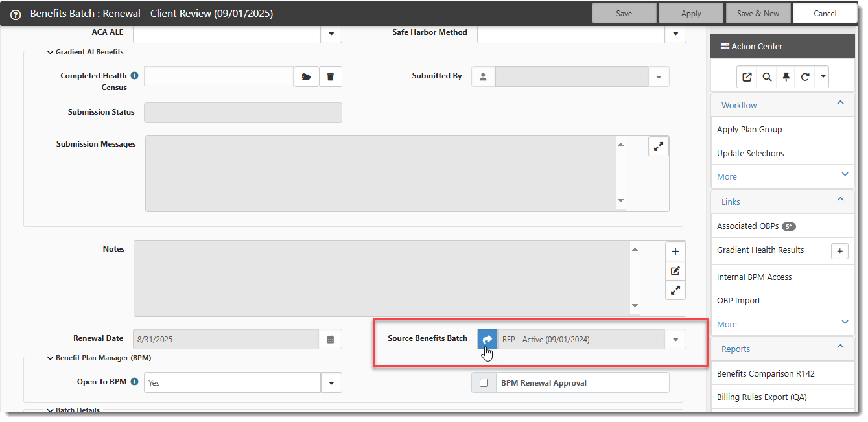Collapse the Reports panel chevron
The width and height of the screenshot is (868, 422).
click(x=841, y=347)
